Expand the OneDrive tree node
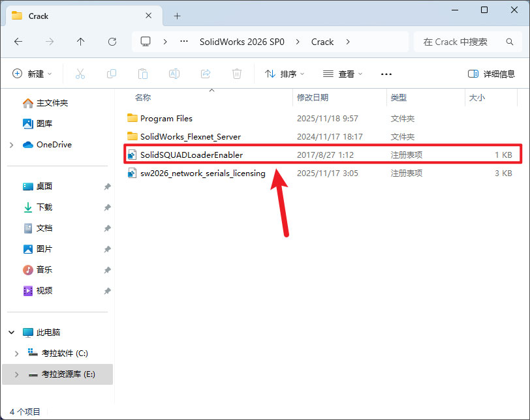 [12, 145]
